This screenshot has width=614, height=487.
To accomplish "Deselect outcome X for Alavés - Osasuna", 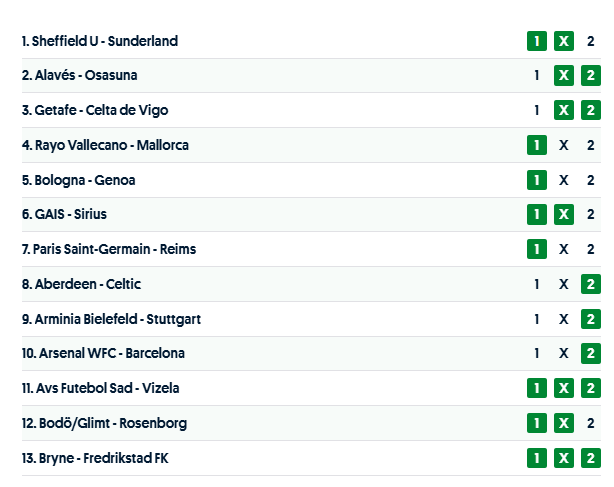I will (564, 76).
